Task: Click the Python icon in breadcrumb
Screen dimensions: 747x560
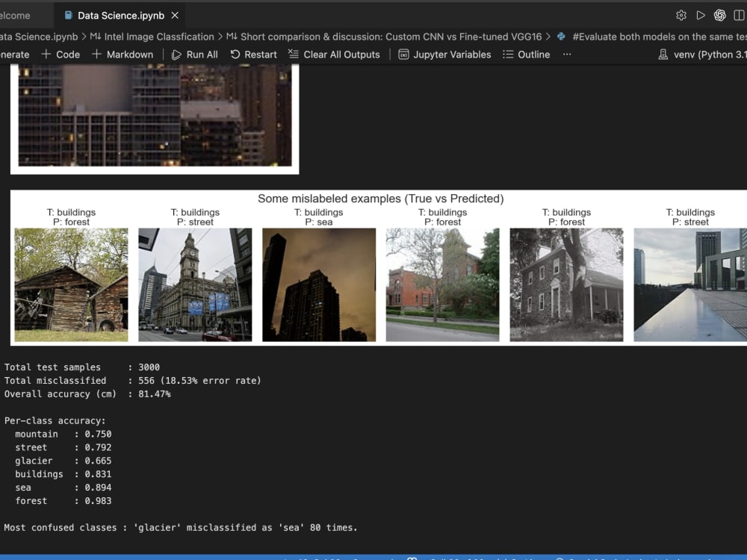Action: coord(561,37)
